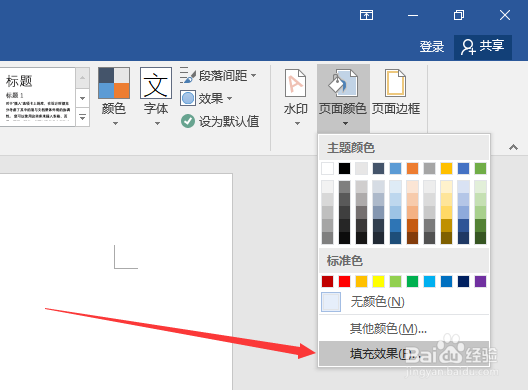Click the Paragraph Spacing (段落间距) icon

[188, 75]
